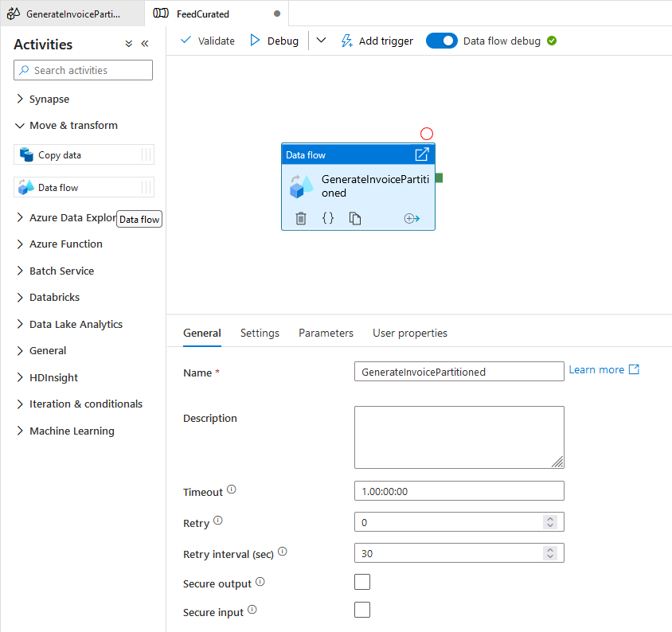Select the Copy data activity
The width and height of the screenshot is (672, 632).
coord(84,154)
